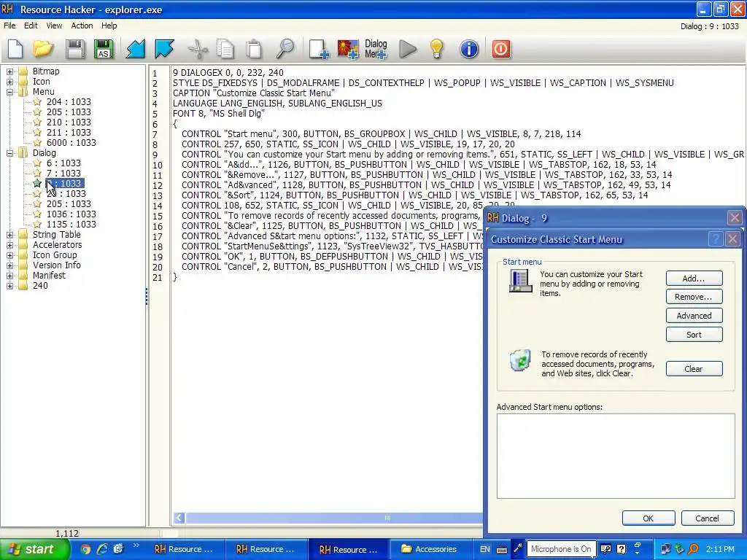Click the horizontal scrollbar thumb in editor

point(333,518)
